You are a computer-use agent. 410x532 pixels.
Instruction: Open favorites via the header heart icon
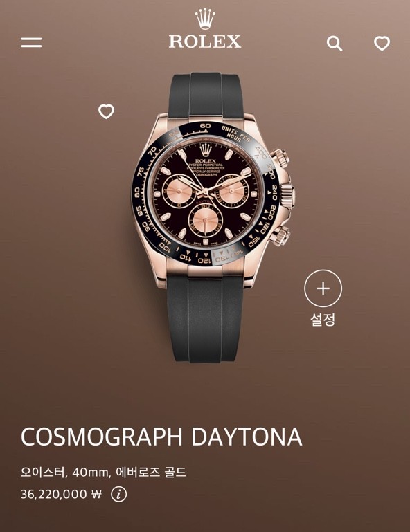(x=382, y=44)
